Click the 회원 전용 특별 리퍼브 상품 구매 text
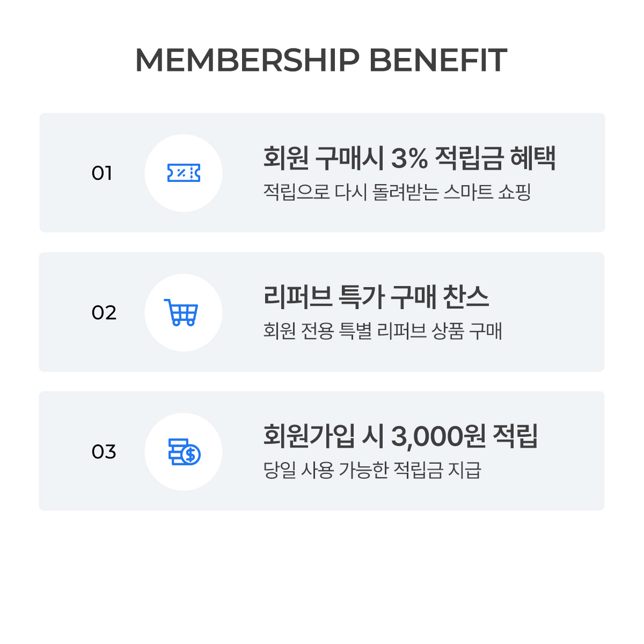Viewport: 644px width, 644px height. pos(382,331)
